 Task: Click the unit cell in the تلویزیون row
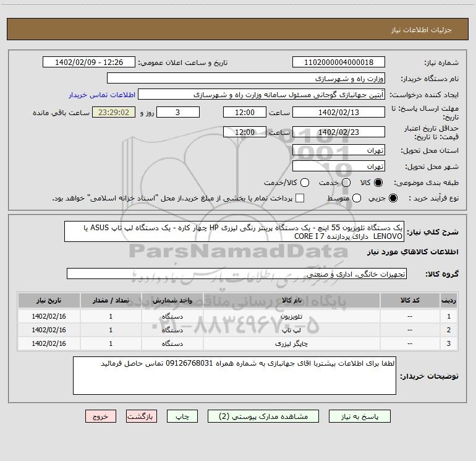(172, 316)
